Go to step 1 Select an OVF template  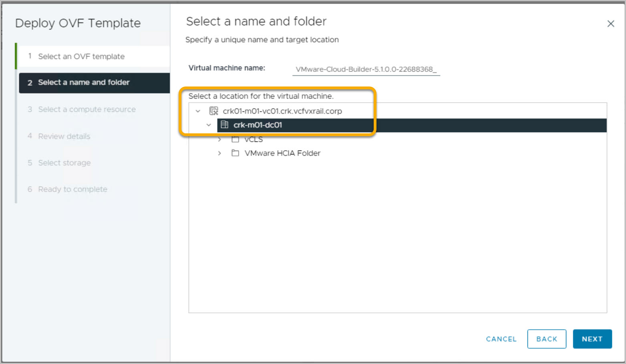coord(81,56)
